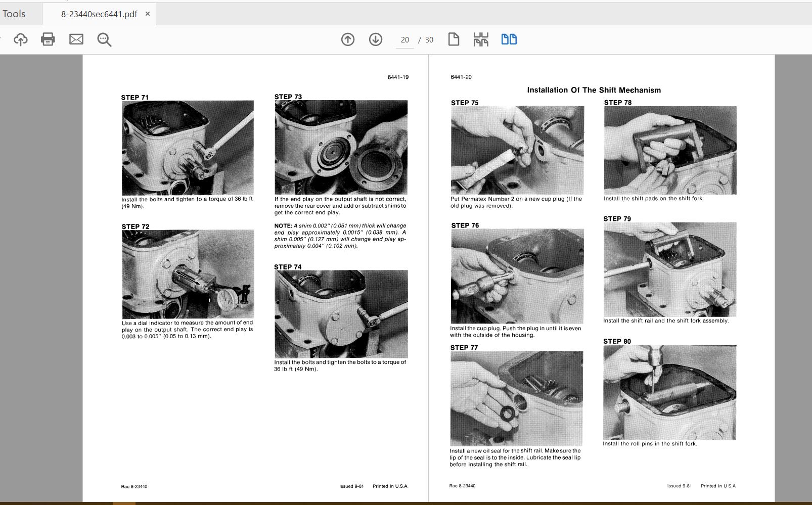Screen dimensions: 812x505
Task: Click the Installation Of The Shift Mechanism heading
Action: pos(594,90)
